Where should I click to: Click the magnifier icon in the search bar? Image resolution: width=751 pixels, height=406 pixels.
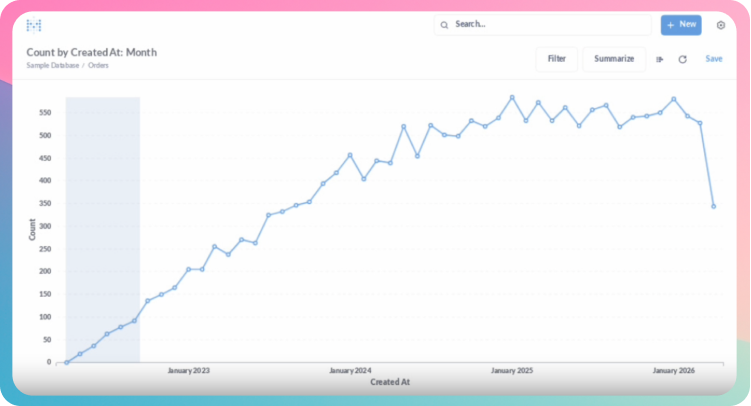coord(444,25)
